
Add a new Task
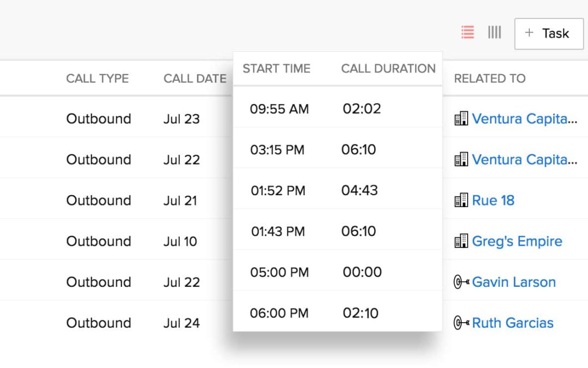click(548, 33)
